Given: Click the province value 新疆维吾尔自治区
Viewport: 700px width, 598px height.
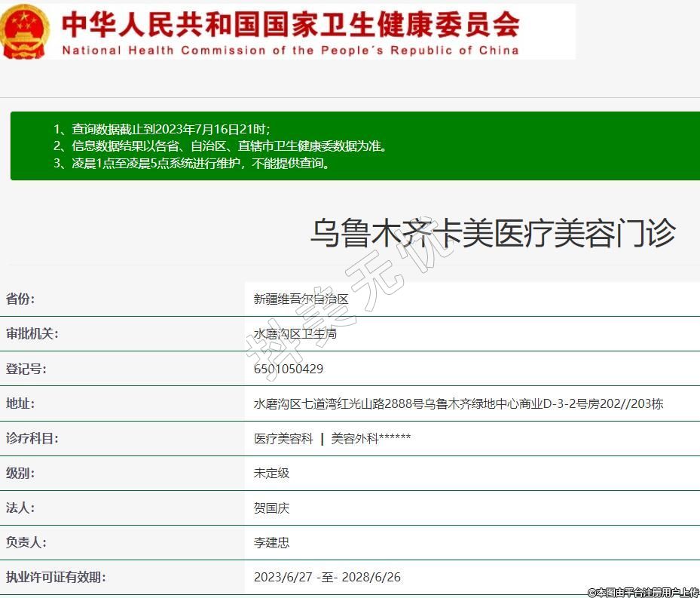Looking at the screenshot, I should (301, 299).
